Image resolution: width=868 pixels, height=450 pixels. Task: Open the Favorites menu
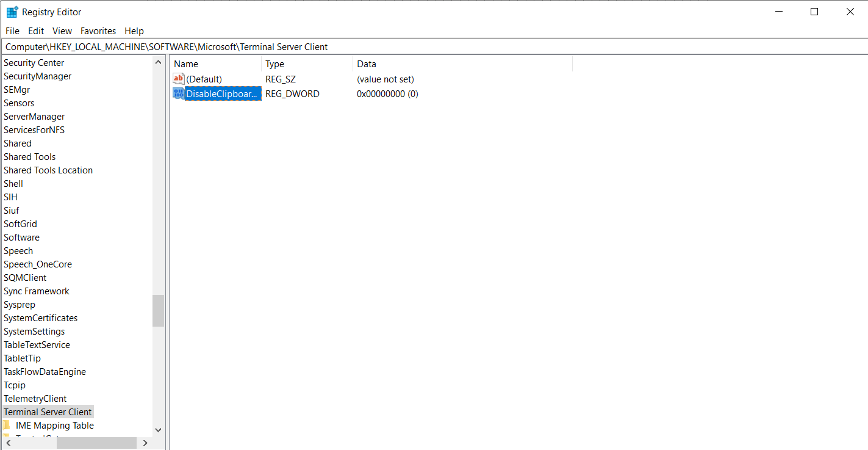coord(98,31)
